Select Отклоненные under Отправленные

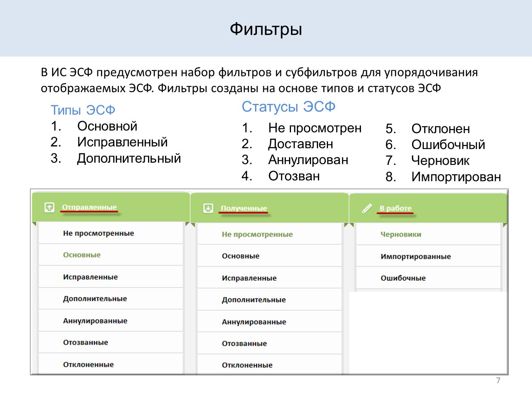click(x=88, y=365)
